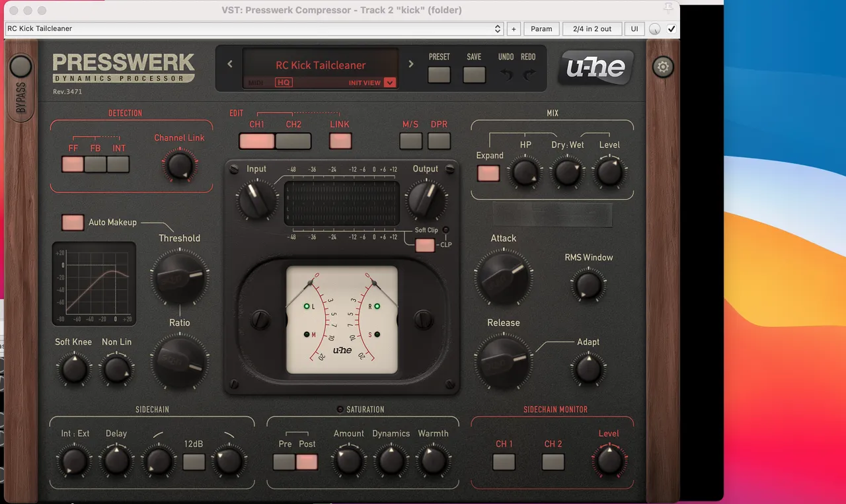Viewport: 846px width, 504px height.
Task: Select FB detection mode
Action: pos(95,164)
